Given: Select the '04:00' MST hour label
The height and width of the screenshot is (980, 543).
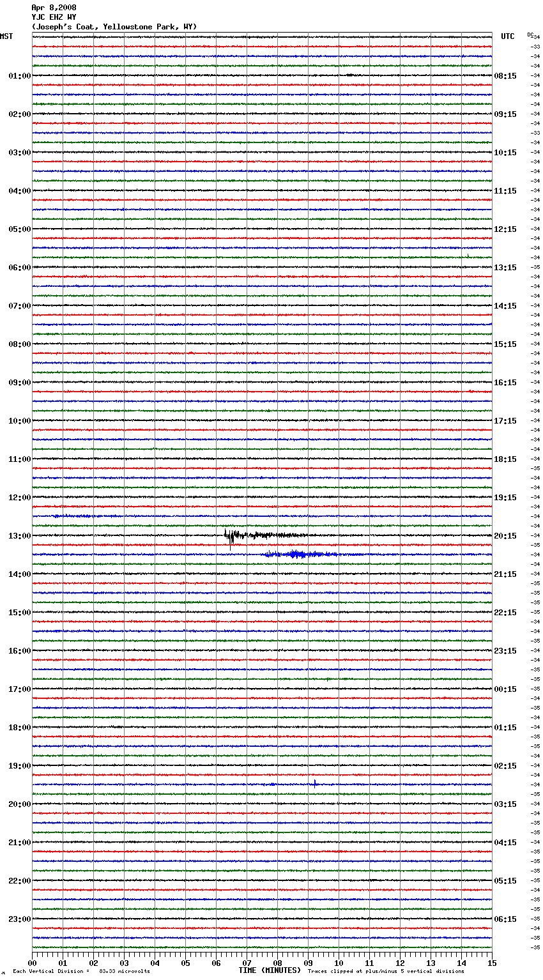Looking at the screenshot, I should tap(20, 191).
